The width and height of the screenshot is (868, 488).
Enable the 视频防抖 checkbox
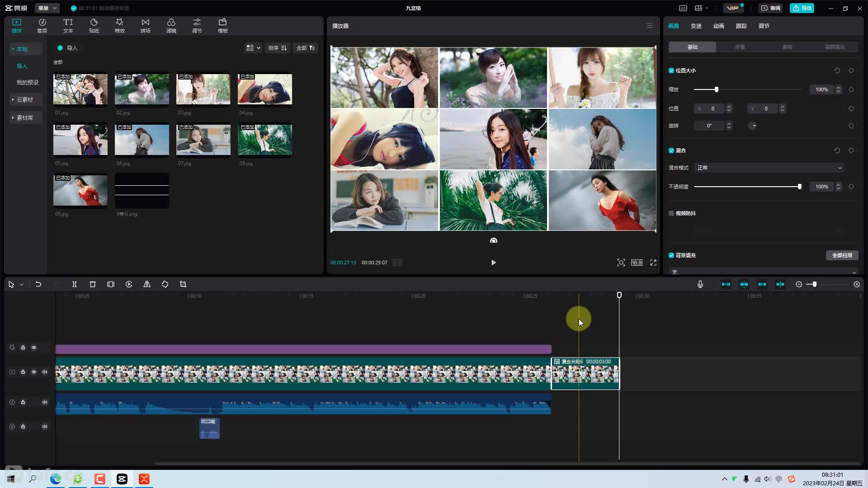[x=671, y=213]
